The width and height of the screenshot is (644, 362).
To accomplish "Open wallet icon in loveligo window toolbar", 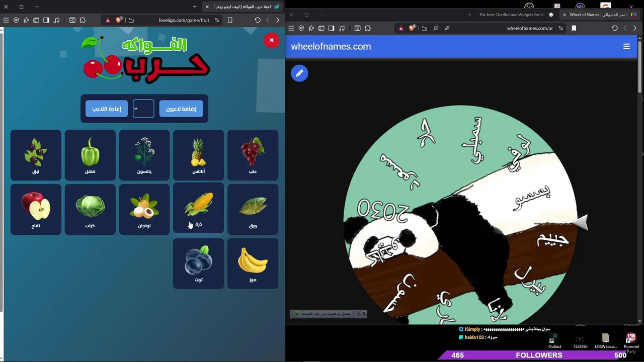I will [36, 20].
